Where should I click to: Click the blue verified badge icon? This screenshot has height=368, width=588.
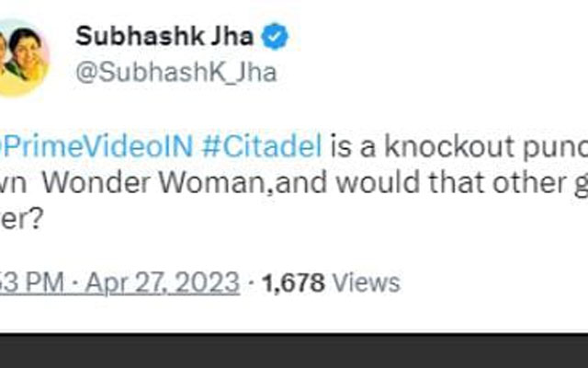coord(277,37)
